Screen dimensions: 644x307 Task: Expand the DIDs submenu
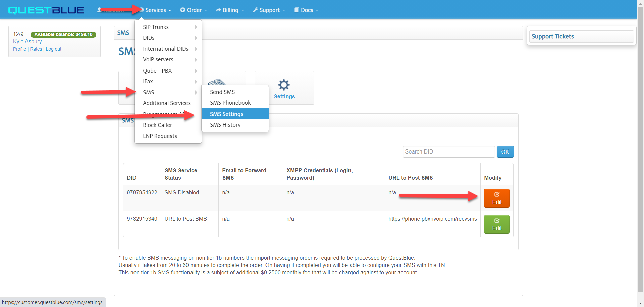coord(168,38)
